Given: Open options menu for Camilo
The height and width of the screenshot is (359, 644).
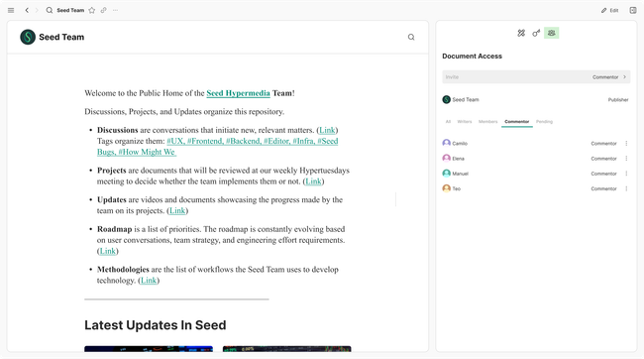Looking at the screenshot, I should 626,144.
